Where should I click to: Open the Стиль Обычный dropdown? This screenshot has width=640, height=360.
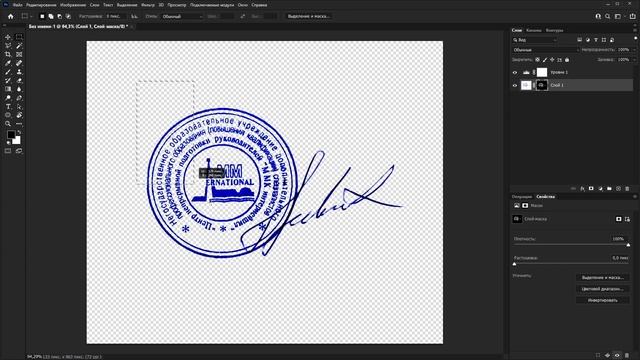point(182,17)
